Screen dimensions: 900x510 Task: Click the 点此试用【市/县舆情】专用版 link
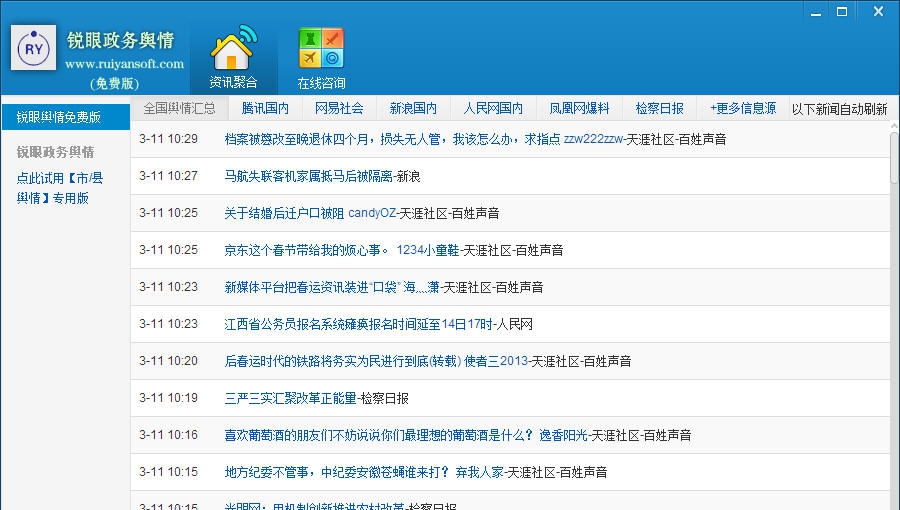pos(60,188)
